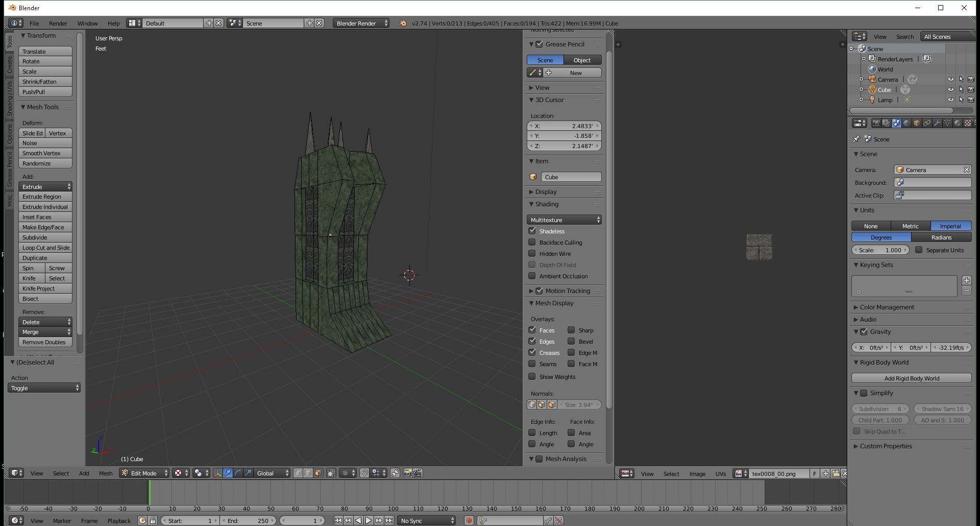Enable the Backface Culling checkbox
The image size is (980, 526).
tap(532, 243)
